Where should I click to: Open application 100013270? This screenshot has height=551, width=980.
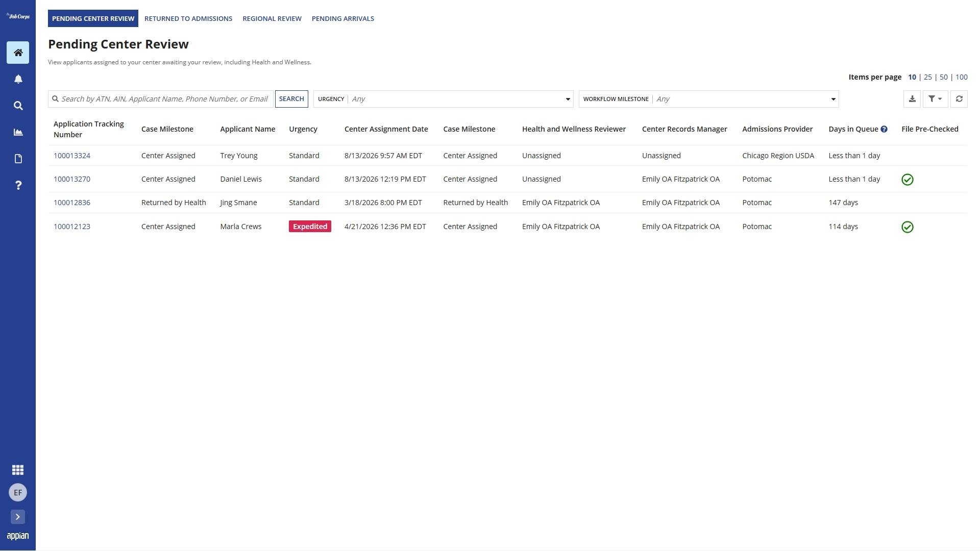(x=72, y=179)
